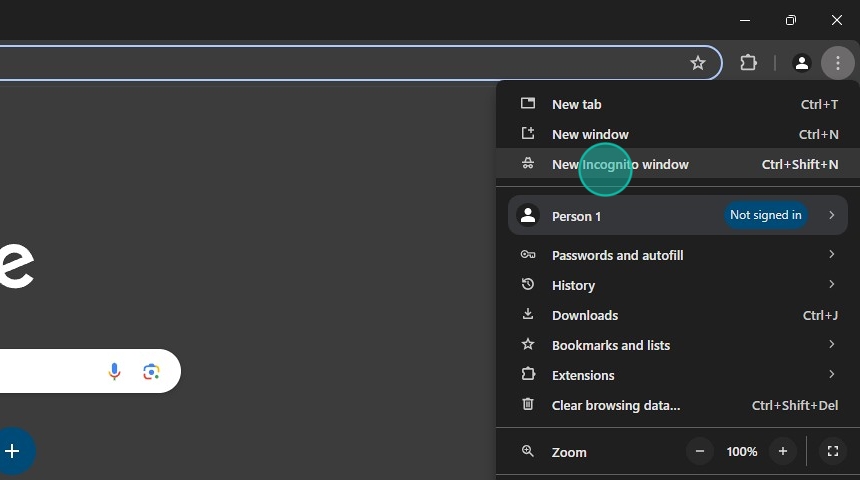Click the Extensions puzzle icon in menu
Image resolution: width=860 pixels, height=480 pixels.
click(x=528, y=374)
